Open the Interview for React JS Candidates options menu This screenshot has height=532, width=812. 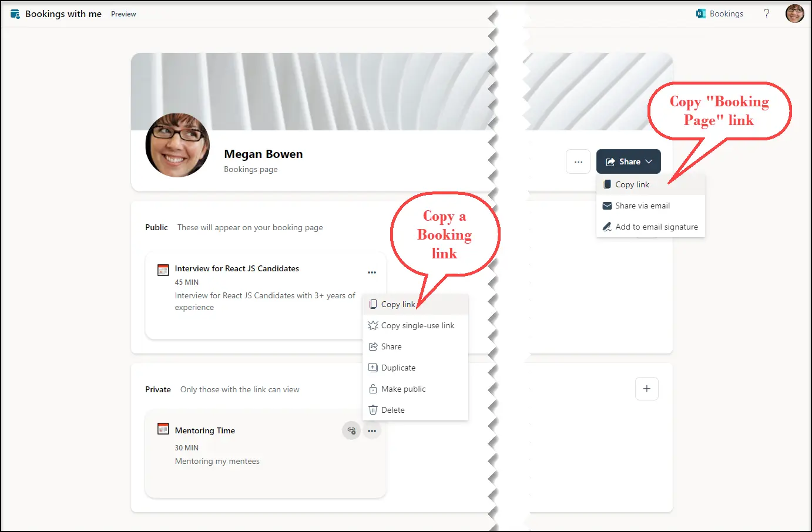(x=372, y=272)
